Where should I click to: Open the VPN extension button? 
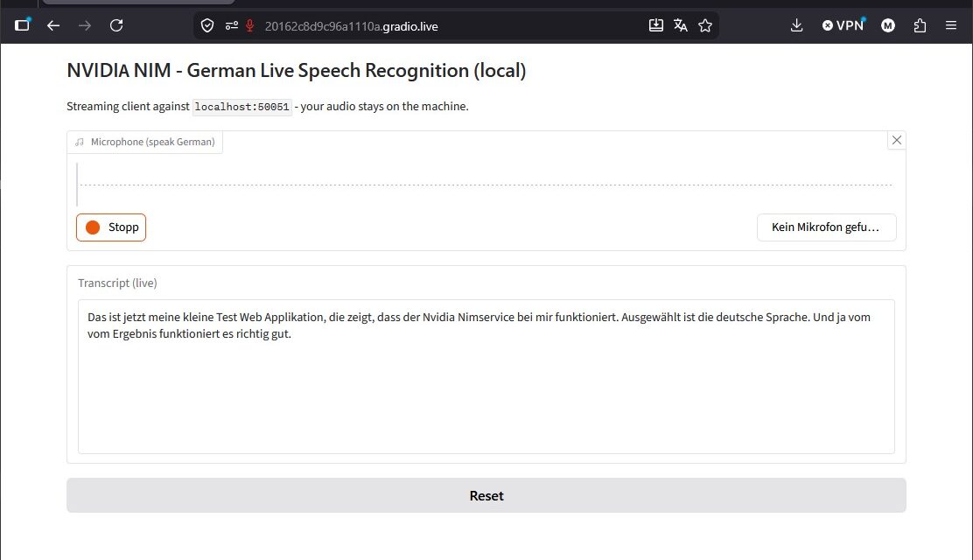tap(843, 25)
